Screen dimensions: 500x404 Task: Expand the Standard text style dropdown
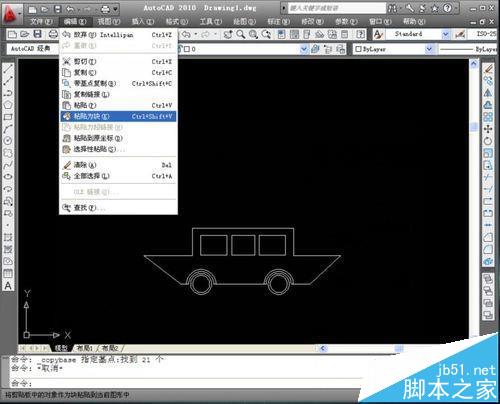pyautogui.click(x=446, y=34)
